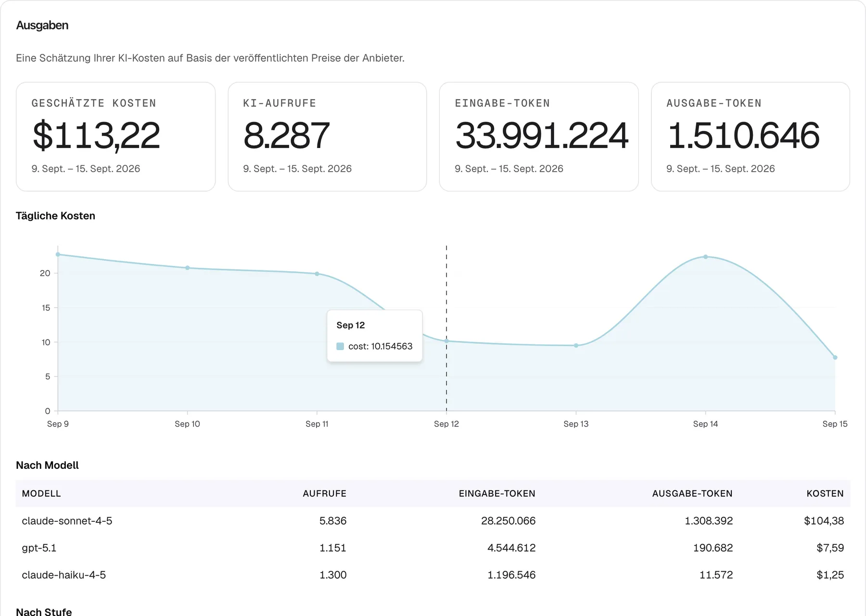Click the Nach Stufe heading
Screen dimensions: 866x616
click(44, 611)
